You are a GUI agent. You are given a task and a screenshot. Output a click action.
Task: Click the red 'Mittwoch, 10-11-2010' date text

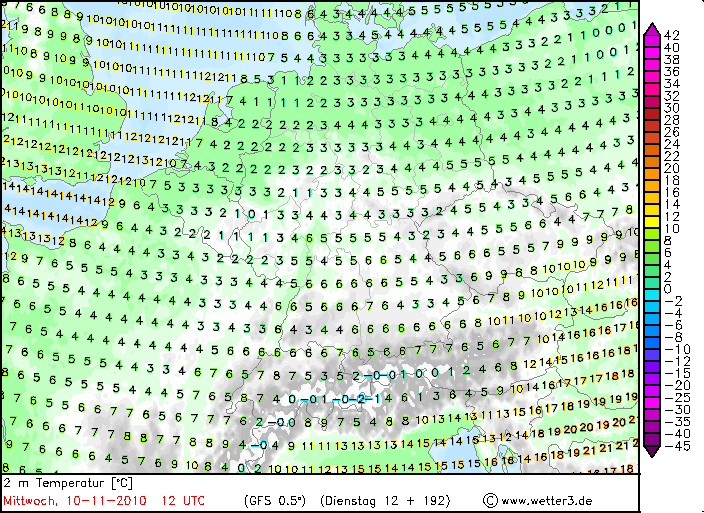(75, 501)
